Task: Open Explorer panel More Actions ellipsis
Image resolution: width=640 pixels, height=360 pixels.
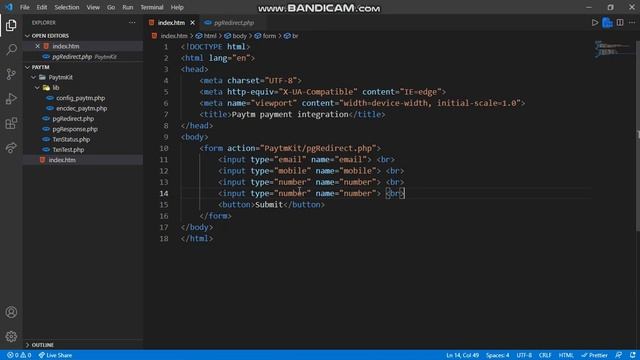Action: [132, 23]
